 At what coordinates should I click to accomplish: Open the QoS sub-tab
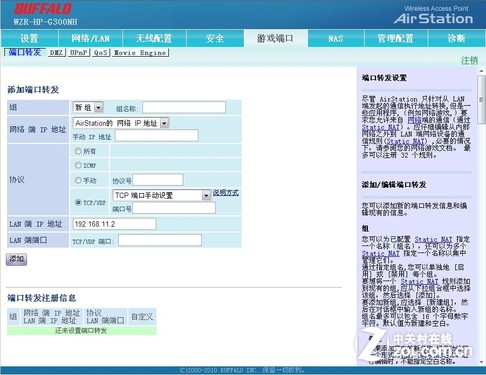tap(101, 53)
